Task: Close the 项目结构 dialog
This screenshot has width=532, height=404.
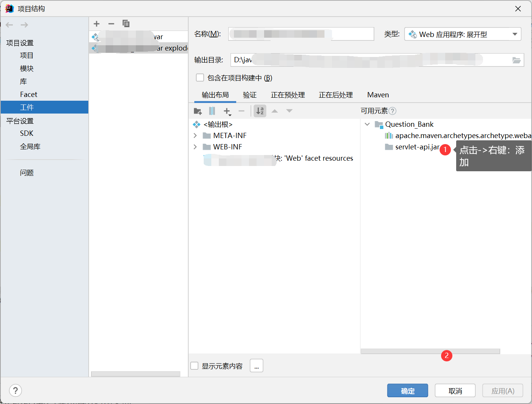Action: [x=518, y=9]
